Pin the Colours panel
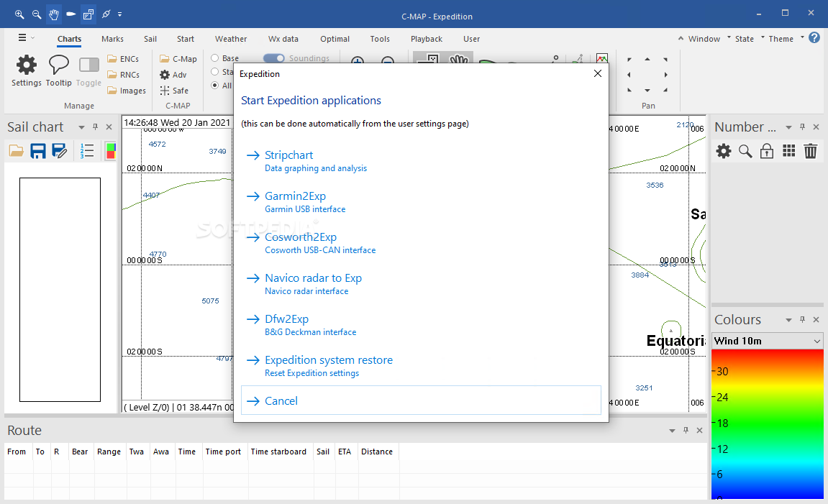Viewport: 828px width, 504px height. coord(802,319)
